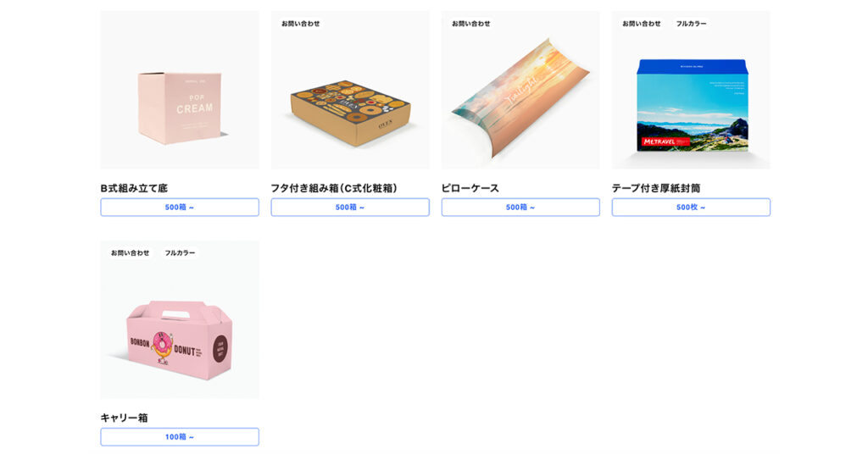Click the お問い合わせ tag on ピローケース card

click(471, 24)
